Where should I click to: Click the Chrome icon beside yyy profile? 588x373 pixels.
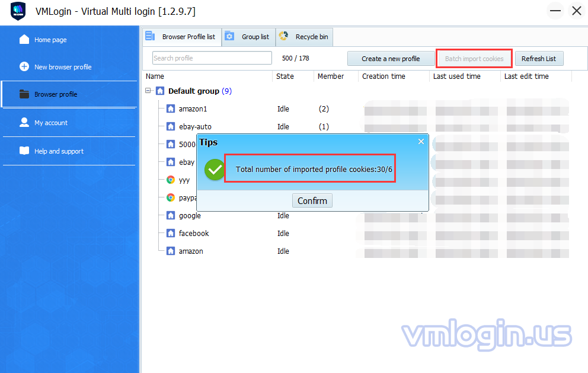(171, 180)
